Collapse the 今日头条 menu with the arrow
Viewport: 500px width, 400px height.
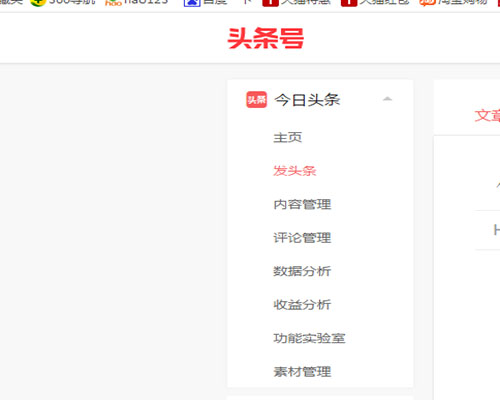[x=387, y=99]
